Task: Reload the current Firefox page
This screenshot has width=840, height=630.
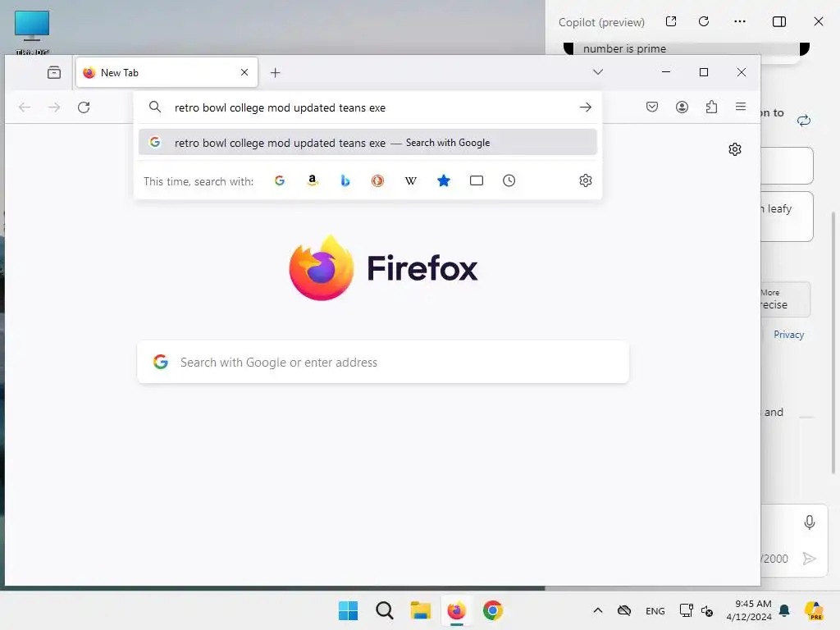Action: (84, 107)
